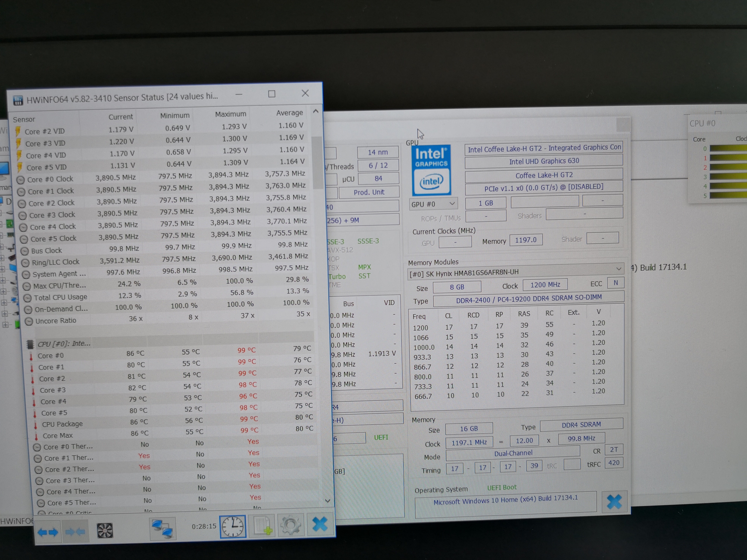Image resolution: width=747 pixels, height=560 pixels.
Task: Expand the Memory Modules SK Hynix dropdown
Action: pos(618,269)
